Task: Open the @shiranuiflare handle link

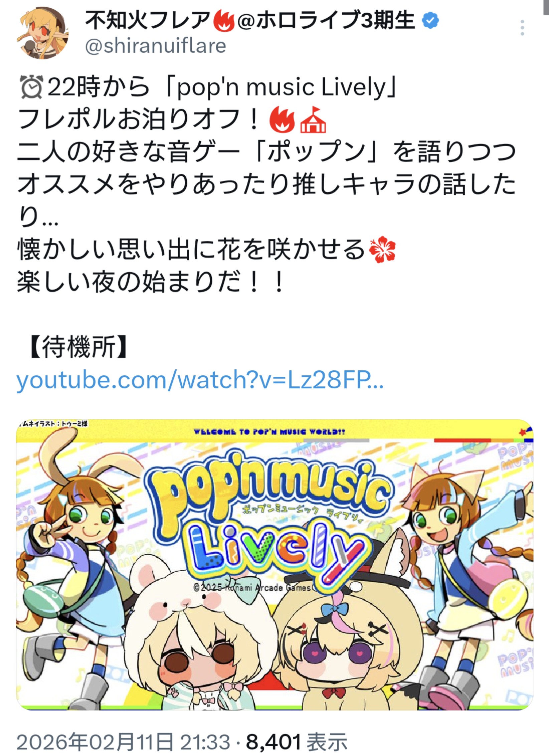Action: point(156,46)
